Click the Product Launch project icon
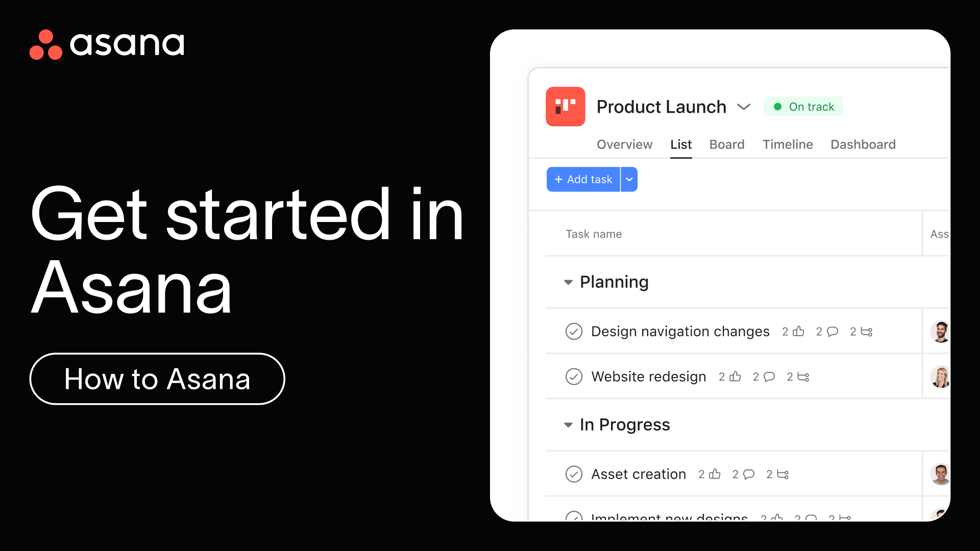 [565, 107]
